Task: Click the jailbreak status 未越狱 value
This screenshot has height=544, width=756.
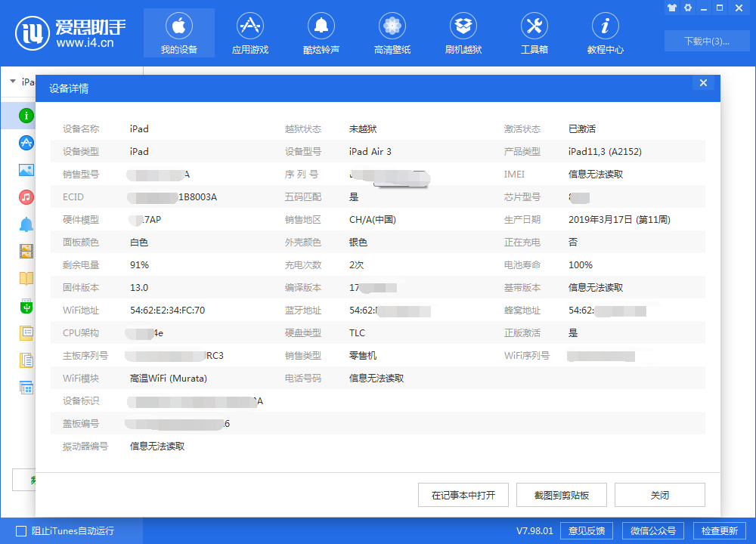Action: point(363,129)
